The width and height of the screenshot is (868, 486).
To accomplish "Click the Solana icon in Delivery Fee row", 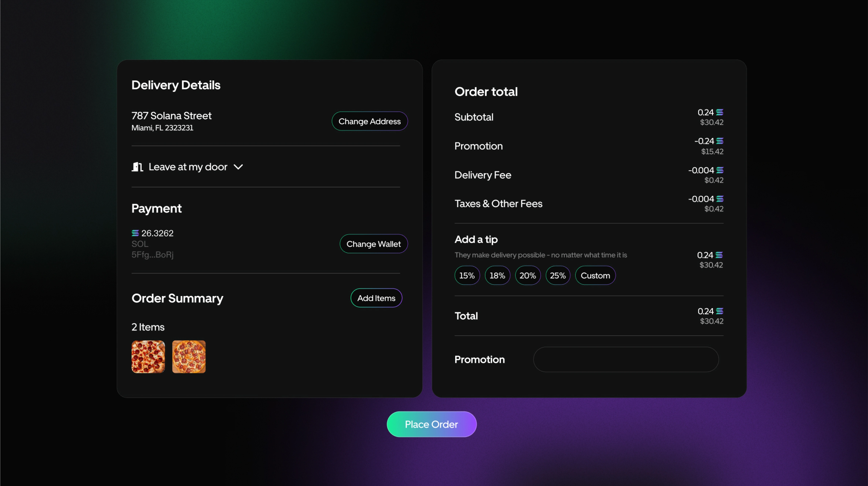I will click(720, 170).
